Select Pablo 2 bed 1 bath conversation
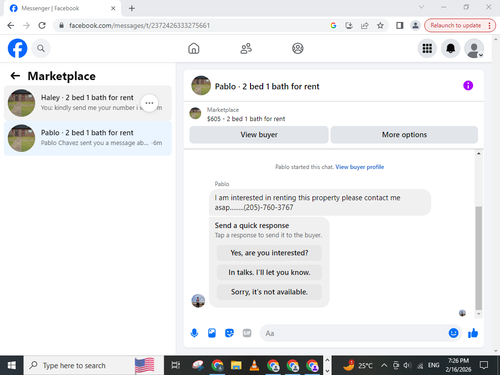500x375 pixels. (88, 138)
